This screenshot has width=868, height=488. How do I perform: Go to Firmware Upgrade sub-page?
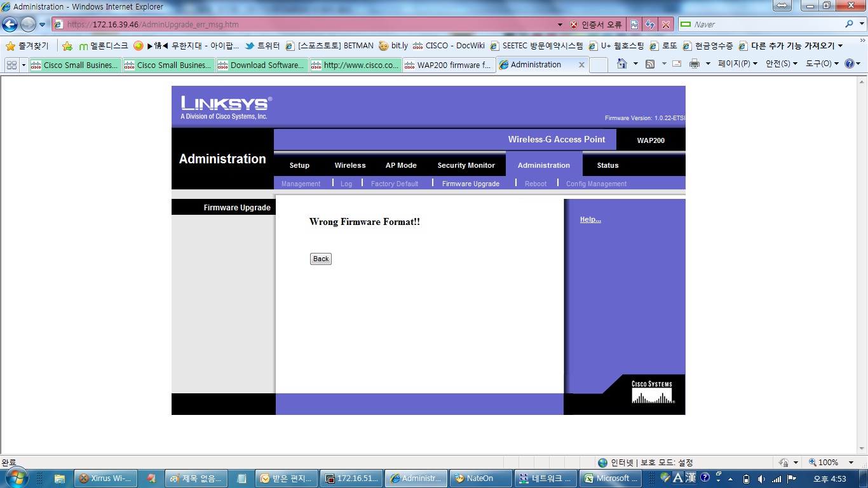pyautogui.click(x=471, y=184)
